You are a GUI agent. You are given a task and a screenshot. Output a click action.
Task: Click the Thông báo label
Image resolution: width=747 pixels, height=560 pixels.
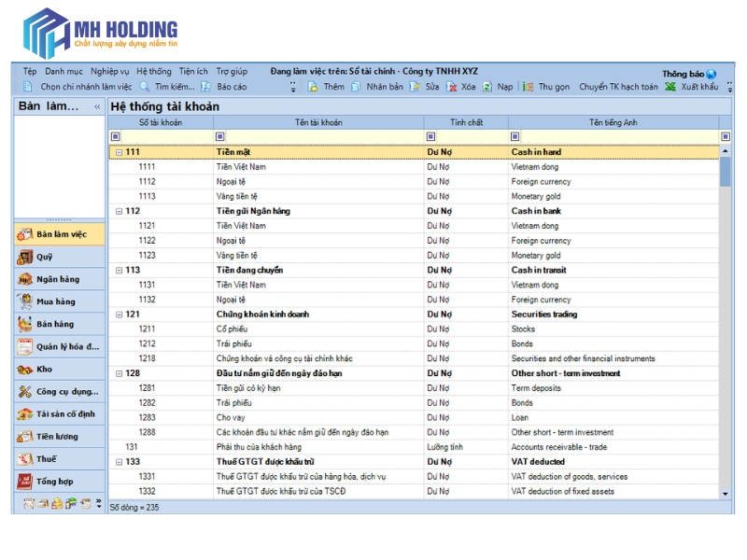[684, 75]
